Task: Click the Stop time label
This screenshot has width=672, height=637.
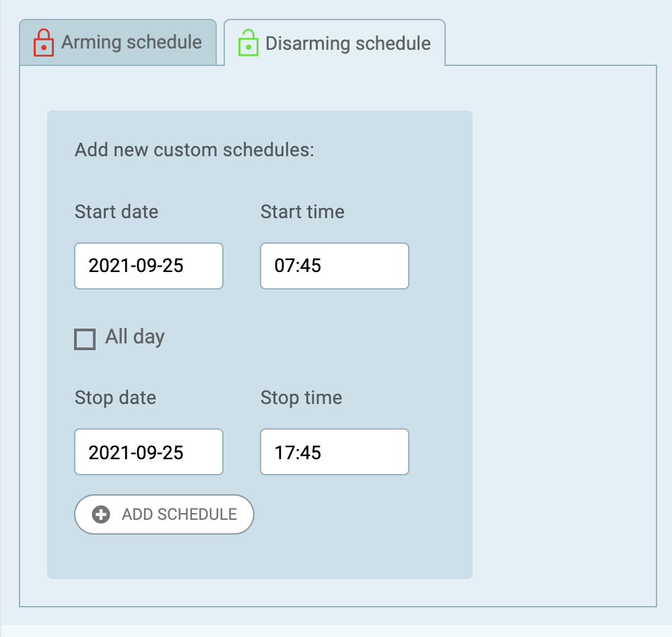Action: (301, 398)
